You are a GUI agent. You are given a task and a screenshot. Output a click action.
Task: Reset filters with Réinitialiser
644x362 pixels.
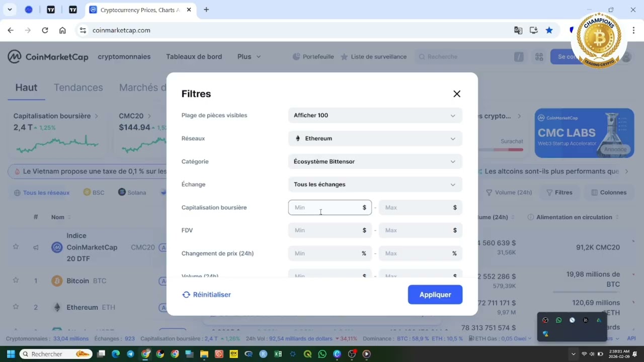[x=206, y=295]
